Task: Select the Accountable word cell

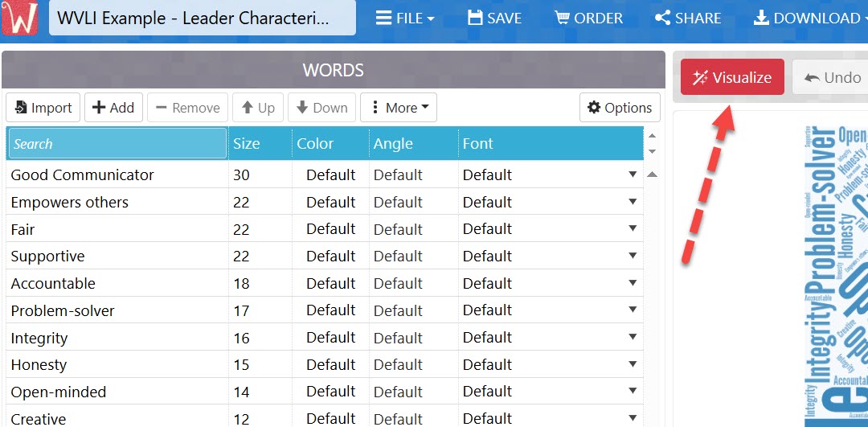Action: tap(117, 283)
